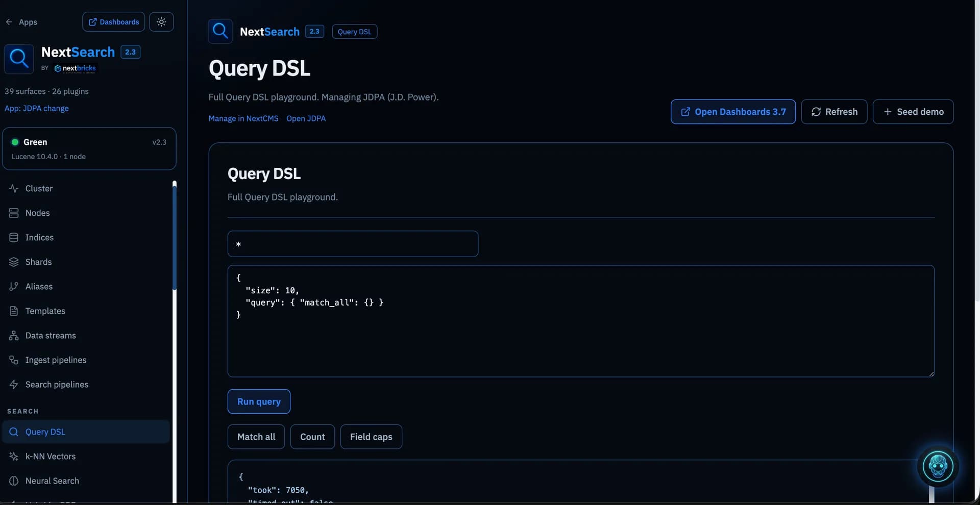Click the external-link icon on Dashboards button
Image resolution: width=980 pixels, height=505 pixels.
pos(92,22)
